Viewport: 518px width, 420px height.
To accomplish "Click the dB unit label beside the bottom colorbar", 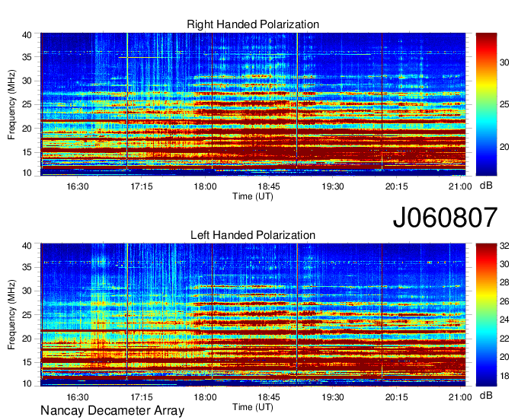I will click(x=486, y=395).
